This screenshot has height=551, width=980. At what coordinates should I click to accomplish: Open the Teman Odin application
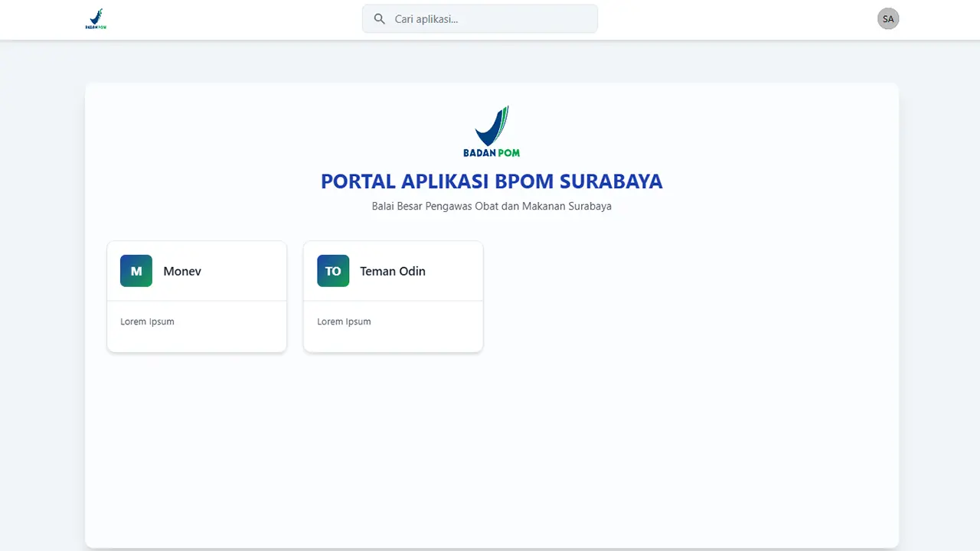click(x=394, y=297)
